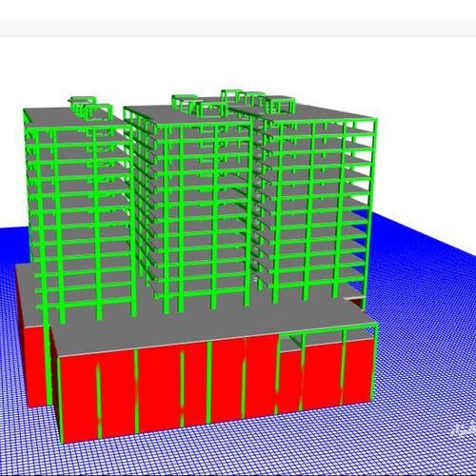
Task: Pick the red podium wall facing front
Action: tap(217, 388)
